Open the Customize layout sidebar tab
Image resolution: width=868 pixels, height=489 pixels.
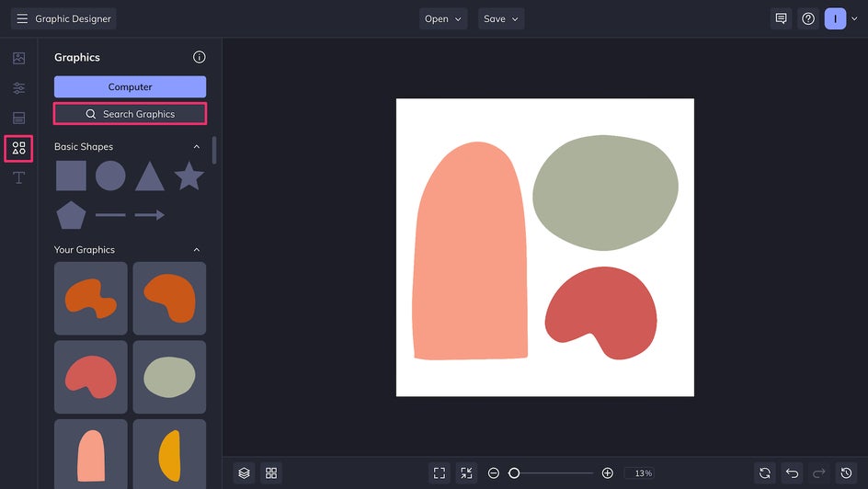tap(18, 118)
